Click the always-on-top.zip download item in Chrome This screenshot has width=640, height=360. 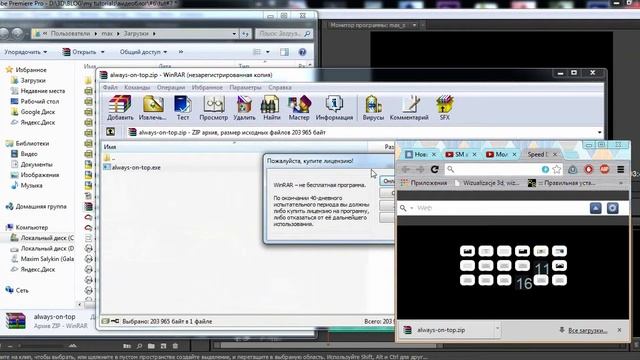click(x=447, y=330)
